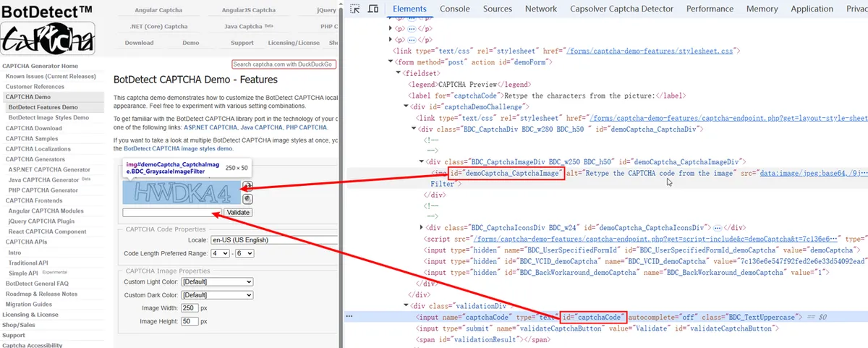
Task: Click the Image Height field
Action: pos(190,321)
